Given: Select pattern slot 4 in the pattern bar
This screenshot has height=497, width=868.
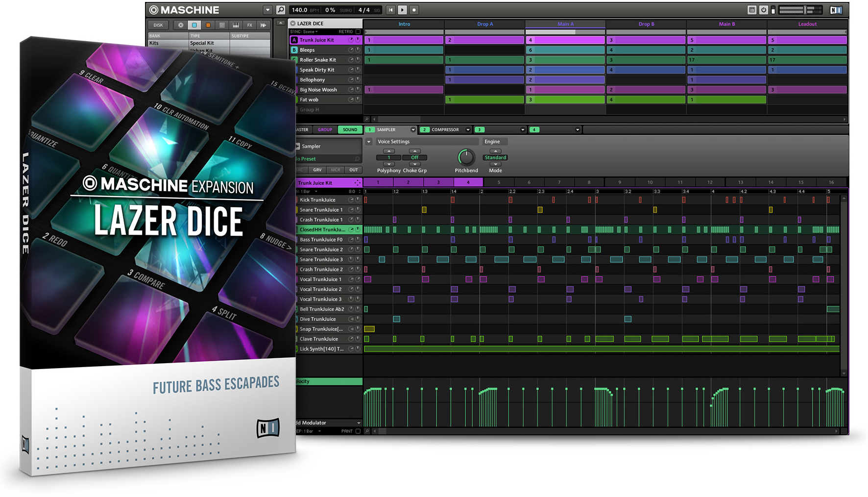Looking at the screenshot, I should tap(468, 182).
